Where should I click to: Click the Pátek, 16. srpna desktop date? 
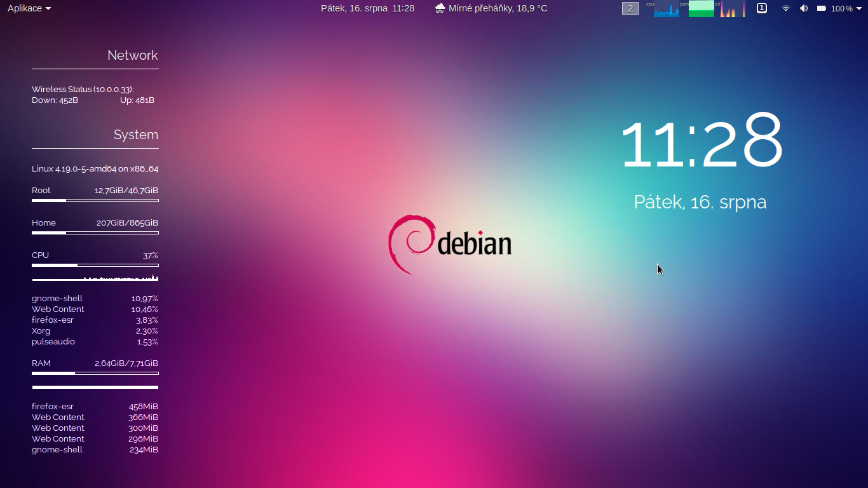(700, 202)
